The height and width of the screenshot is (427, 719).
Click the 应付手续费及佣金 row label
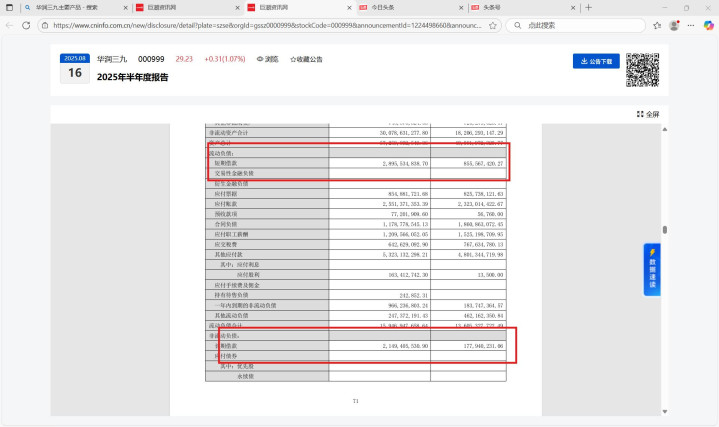pyautogui.click(x=237, y=285)
